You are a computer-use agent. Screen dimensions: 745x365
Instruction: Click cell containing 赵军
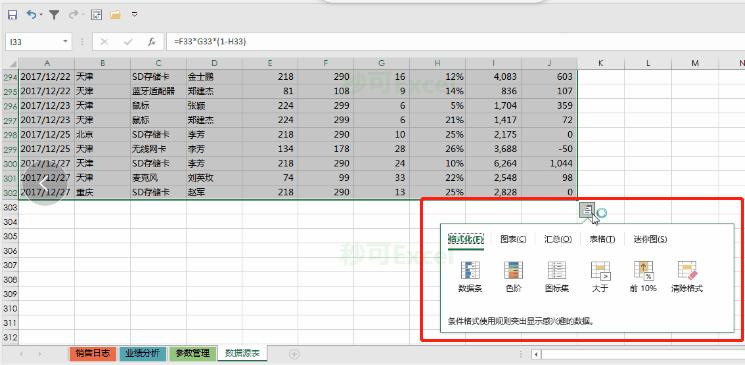pos(214,192)
